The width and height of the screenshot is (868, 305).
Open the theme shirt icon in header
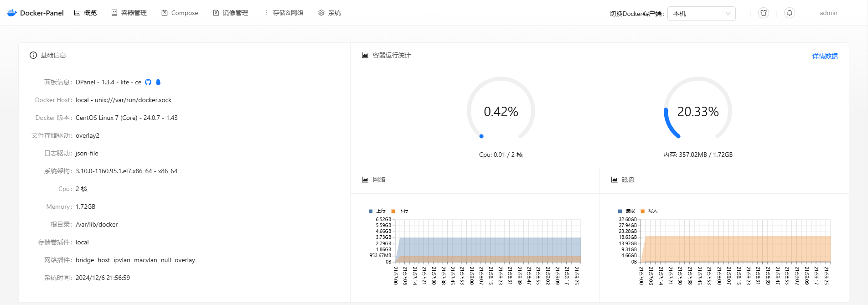[x=764, y=13]
